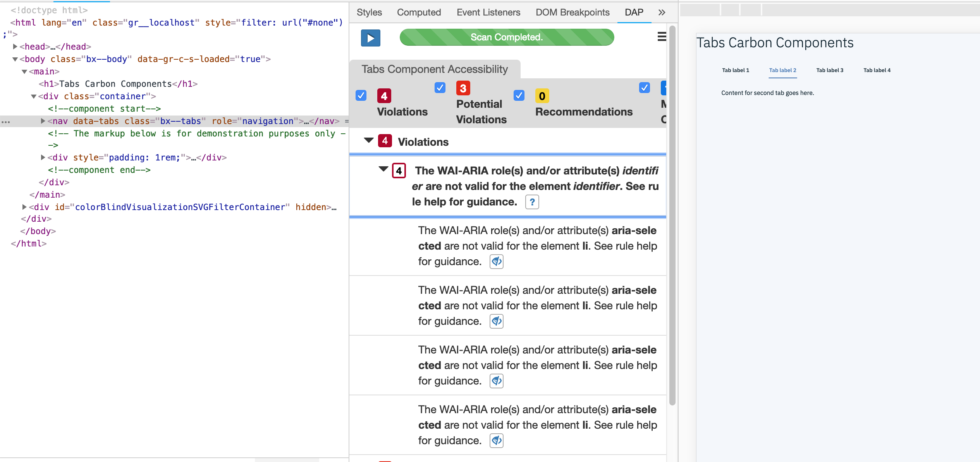Click the Recommendations label in filter bar

click(x=584, y=112)
